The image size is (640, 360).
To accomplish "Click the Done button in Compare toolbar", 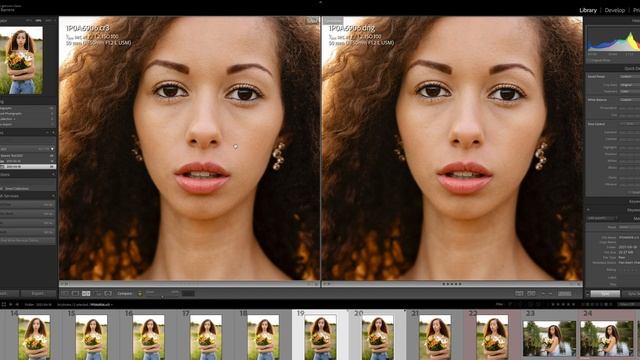I will tap(564, 293).
